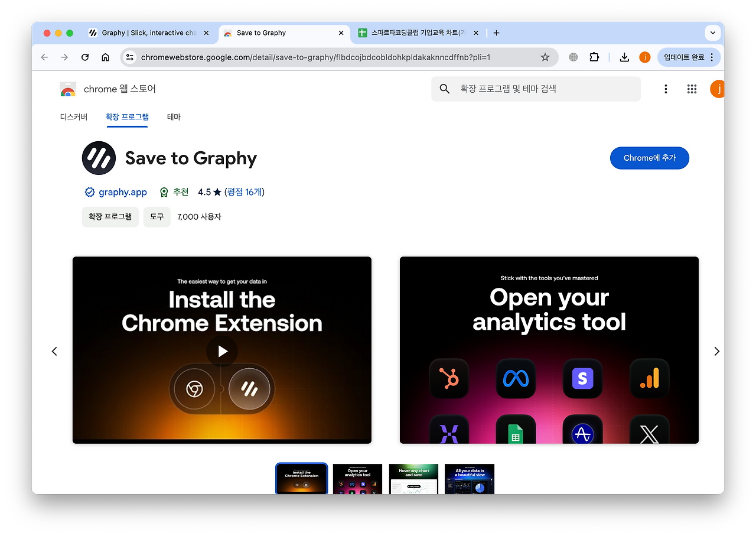Select the Hover any chart and save thumbnail
The height and width of the screenshot is (536, 756).
[413, 479]
